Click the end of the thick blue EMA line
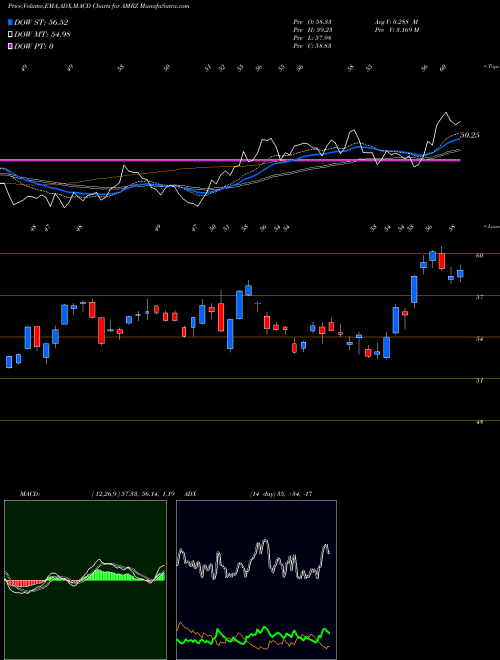The height and width of the screenshot is (660, 500). coord(459,138)
